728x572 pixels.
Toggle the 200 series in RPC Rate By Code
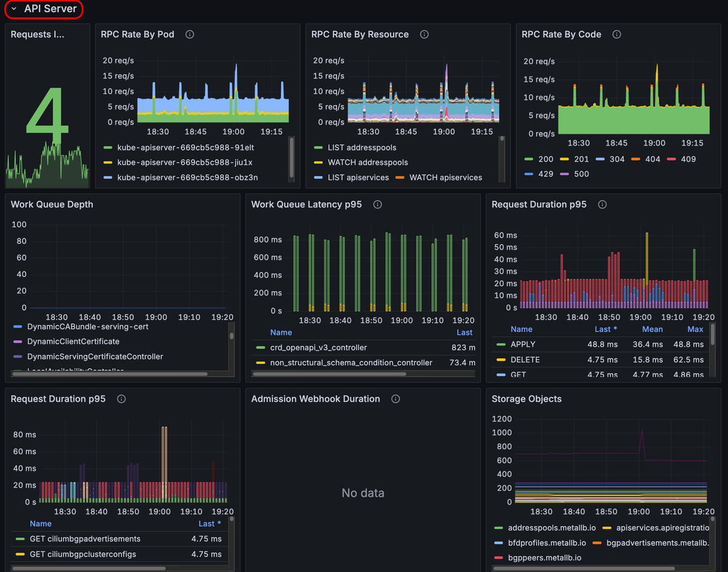point(545,159)
